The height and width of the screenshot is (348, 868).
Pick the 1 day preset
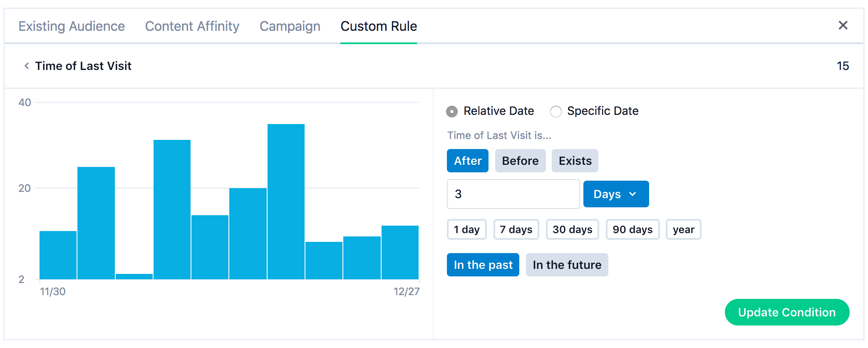466,229
